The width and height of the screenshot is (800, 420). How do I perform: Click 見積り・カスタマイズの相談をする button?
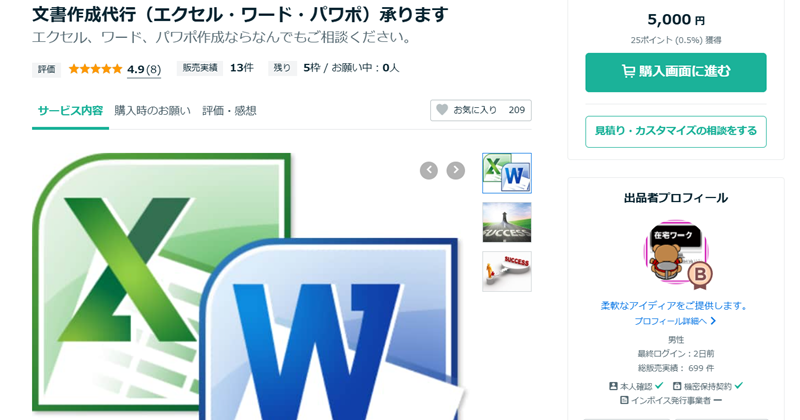(x=676, y=131)
